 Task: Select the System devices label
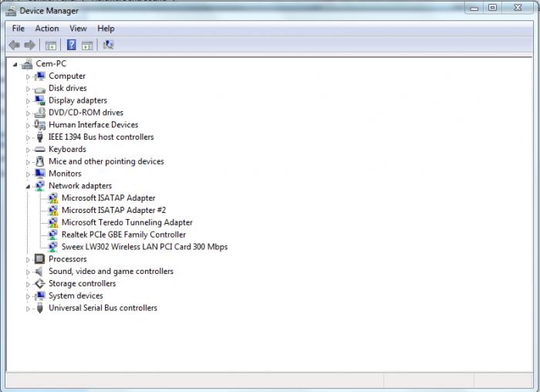(76, 296)
